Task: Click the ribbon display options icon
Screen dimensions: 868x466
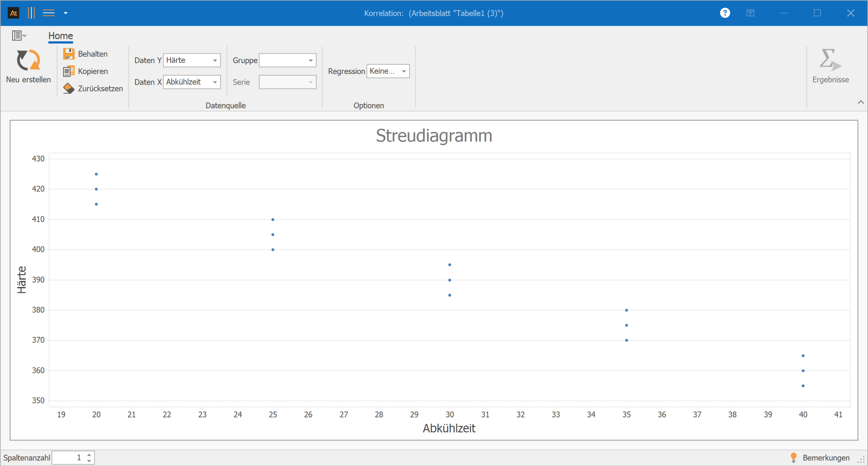Action: click(750, 13)
